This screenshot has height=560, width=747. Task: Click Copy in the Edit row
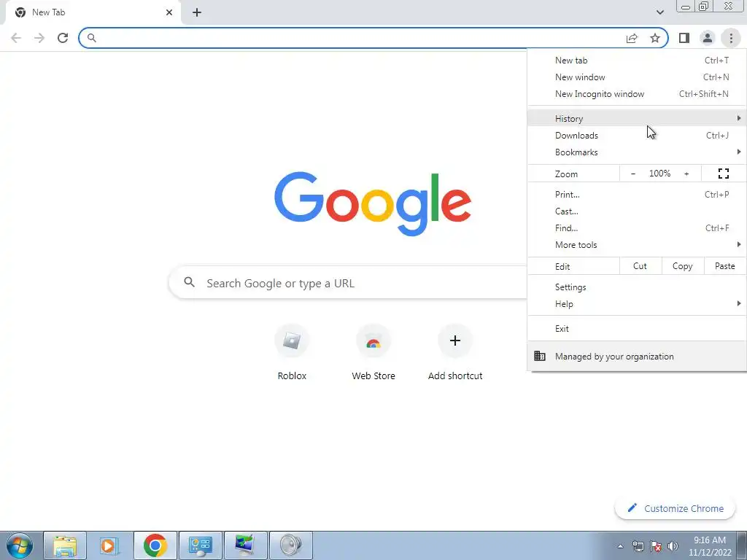pos(683,266)
